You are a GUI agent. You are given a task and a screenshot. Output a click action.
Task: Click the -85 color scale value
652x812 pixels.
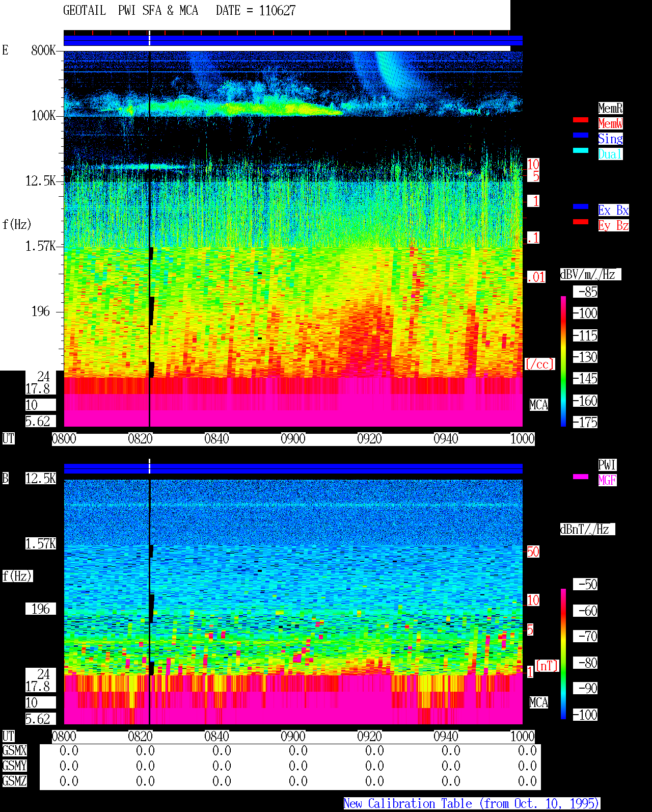tap(585, 292)
